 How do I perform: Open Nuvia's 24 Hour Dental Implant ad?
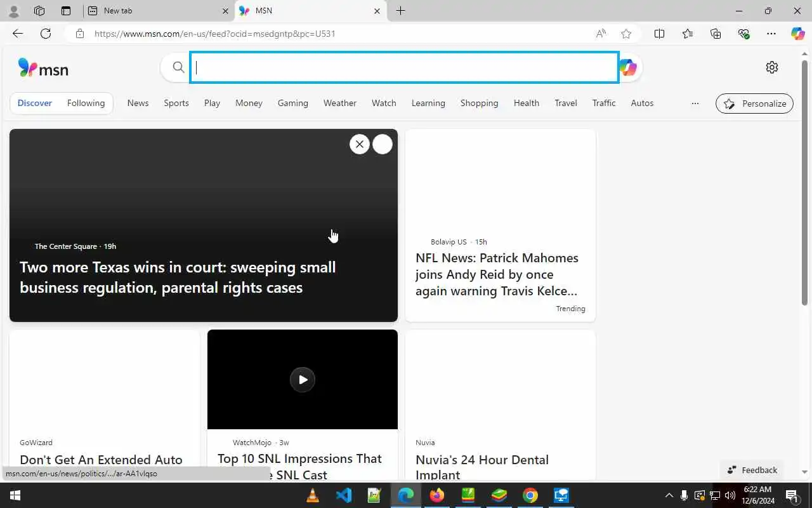pyautogui.click(x=482, y=467)
